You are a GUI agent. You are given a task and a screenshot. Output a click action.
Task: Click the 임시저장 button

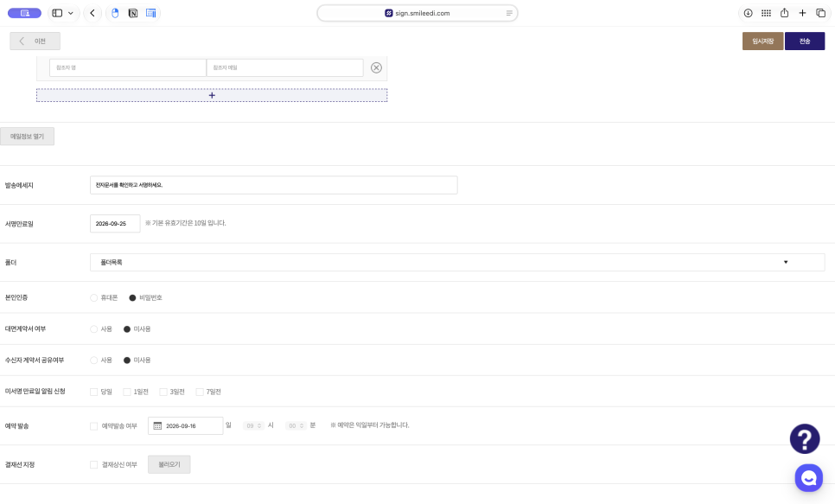tap(762, 41)
